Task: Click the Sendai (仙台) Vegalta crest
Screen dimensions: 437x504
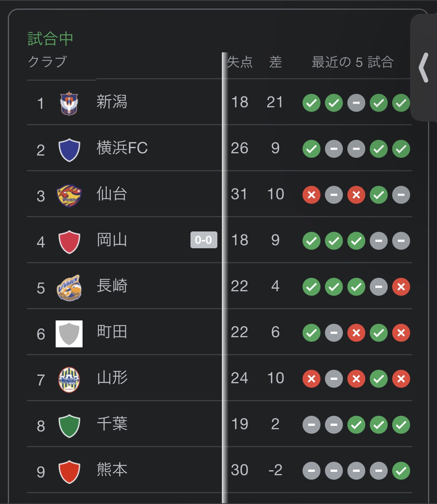Action: pos(69,196)
